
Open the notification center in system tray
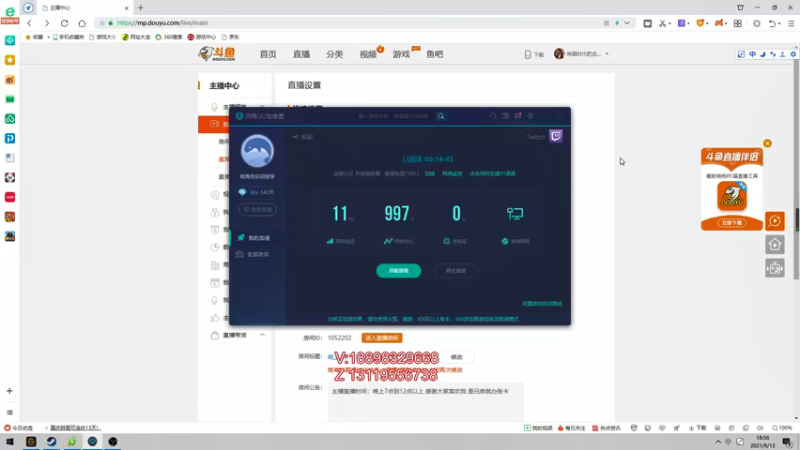[788, 441]
